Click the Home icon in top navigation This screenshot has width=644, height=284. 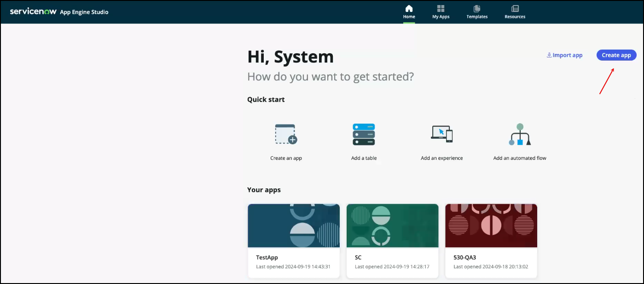pos(409,9)
